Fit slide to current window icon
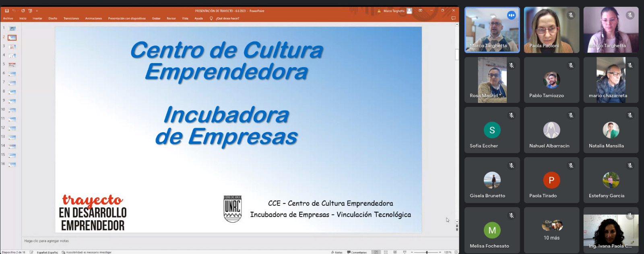 [456, 252]
